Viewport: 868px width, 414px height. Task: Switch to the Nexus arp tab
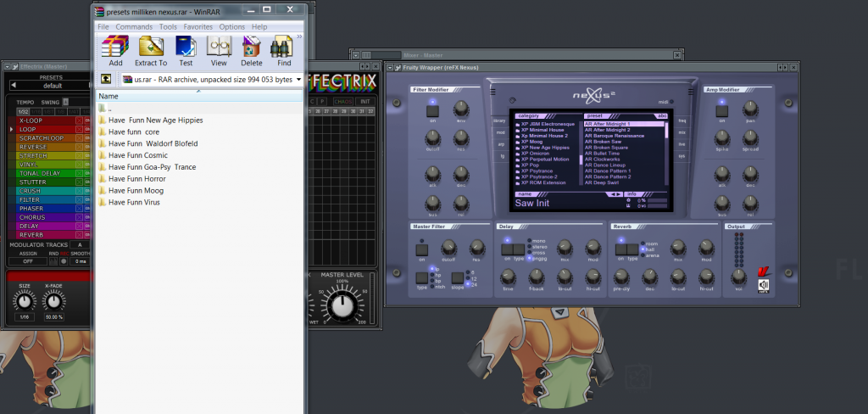pyautogui.click(x=501, y=144)
